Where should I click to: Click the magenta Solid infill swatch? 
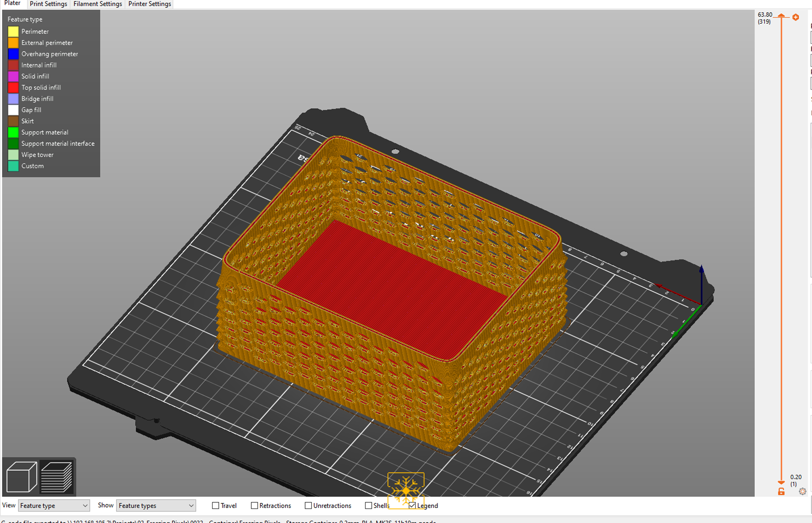pyautogui.click(x=13, y=76)
